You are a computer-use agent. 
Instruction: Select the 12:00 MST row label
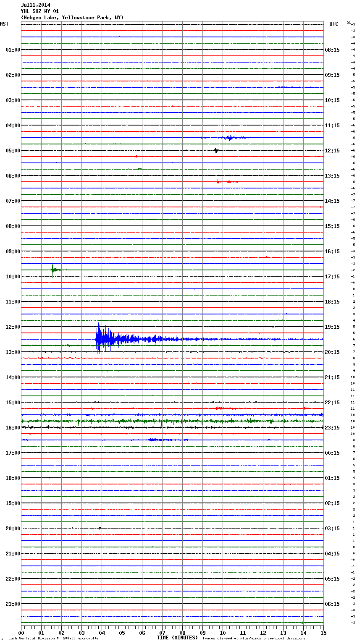pos(13,327)
